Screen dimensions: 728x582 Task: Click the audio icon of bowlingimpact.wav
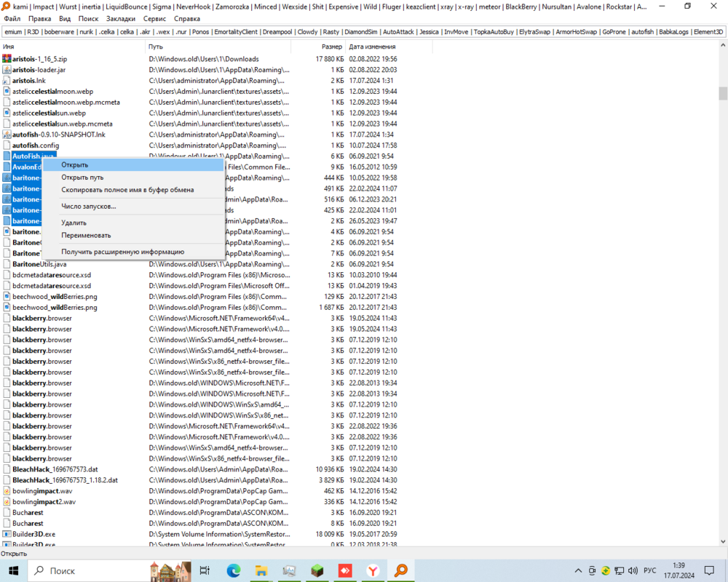[7, 491]
